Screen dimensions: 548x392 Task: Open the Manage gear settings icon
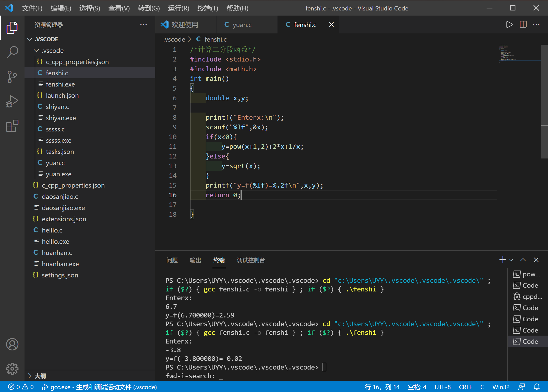[x=12, y=369]
